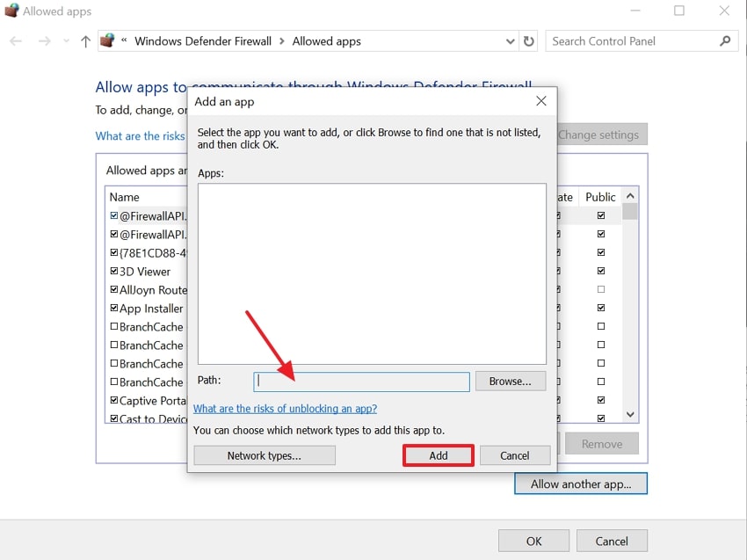
Task: Minimize the Allowed apps window
Action: (x=635, y=11)
